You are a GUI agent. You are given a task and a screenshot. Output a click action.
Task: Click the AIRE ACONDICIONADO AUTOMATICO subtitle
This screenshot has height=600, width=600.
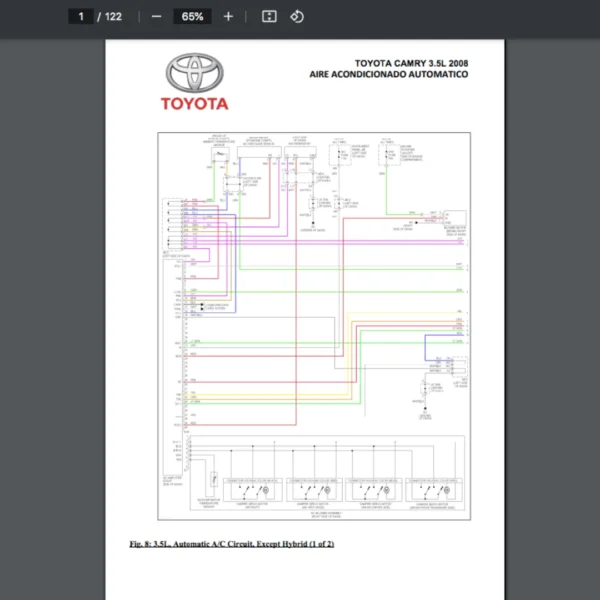[388, 75]
